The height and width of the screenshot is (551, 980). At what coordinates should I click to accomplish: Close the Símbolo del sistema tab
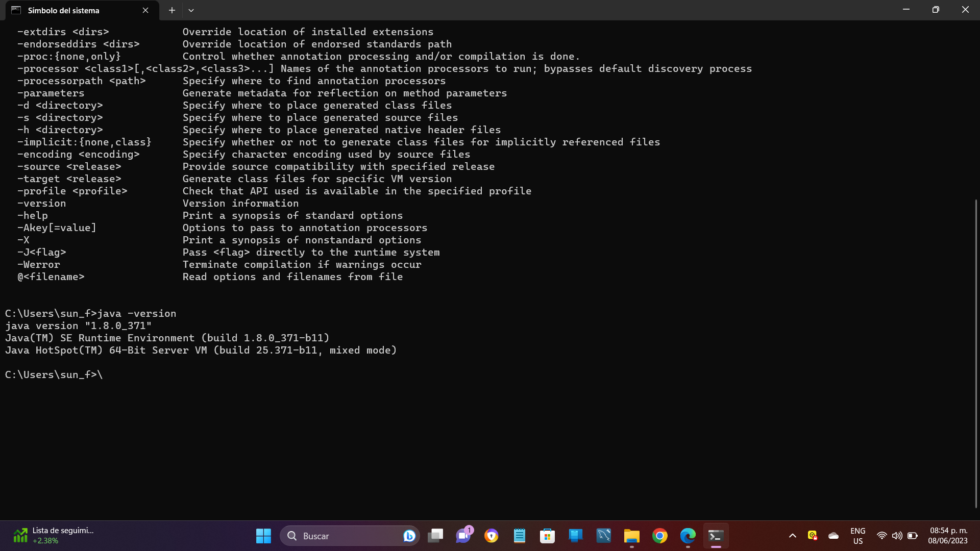(145, 10)
